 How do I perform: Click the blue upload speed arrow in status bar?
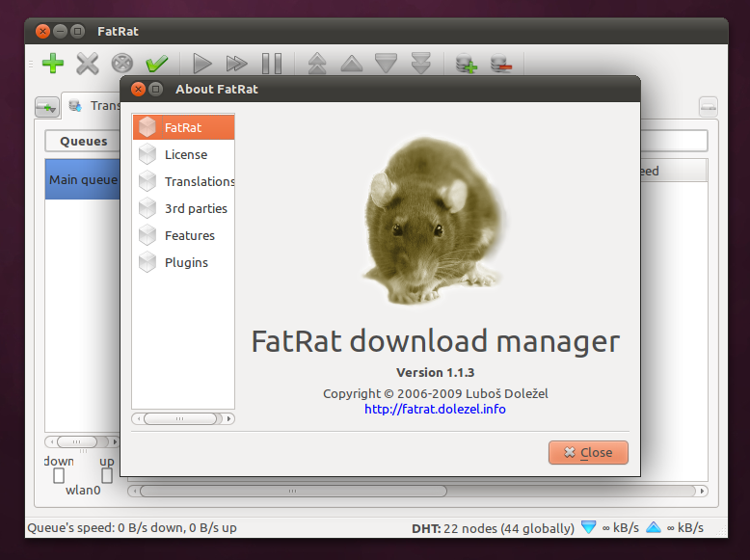pyautogui.click(x=654, y=527)
